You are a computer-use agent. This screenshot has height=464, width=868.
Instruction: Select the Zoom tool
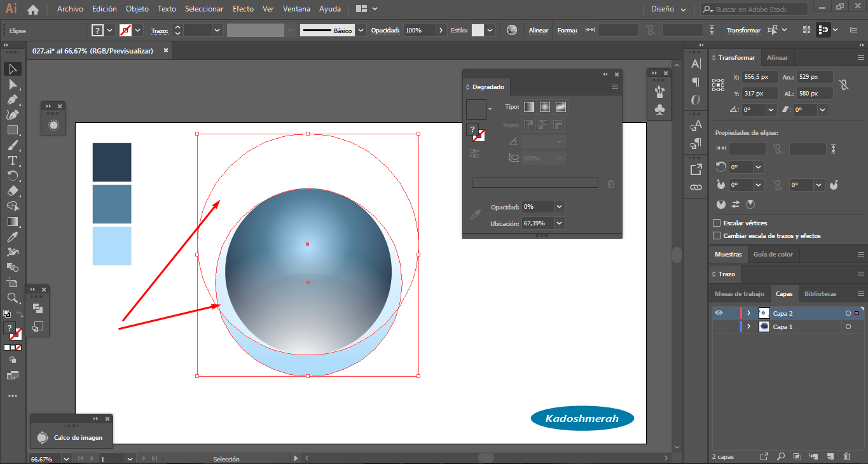click(x=12, y=298)
